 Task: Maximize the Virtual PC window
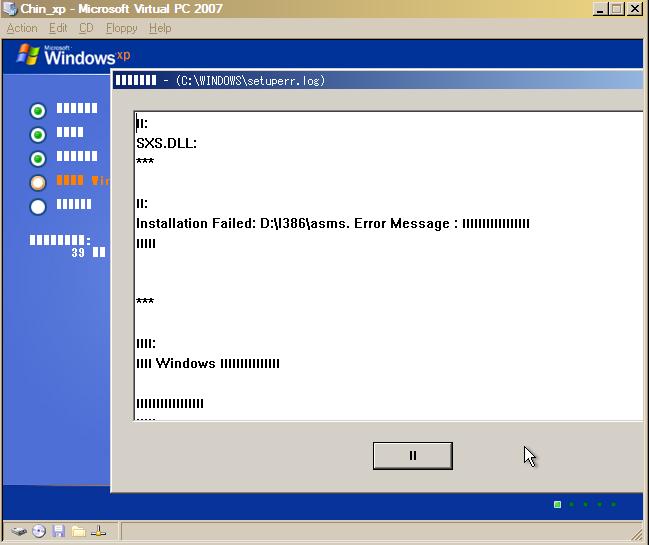[x=617, y=9]
